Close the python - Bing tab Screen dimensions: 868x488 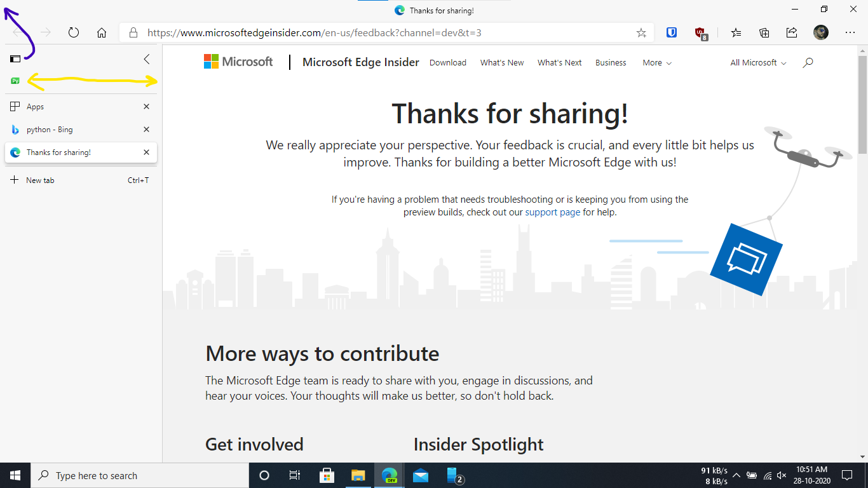tap(147, 130)
